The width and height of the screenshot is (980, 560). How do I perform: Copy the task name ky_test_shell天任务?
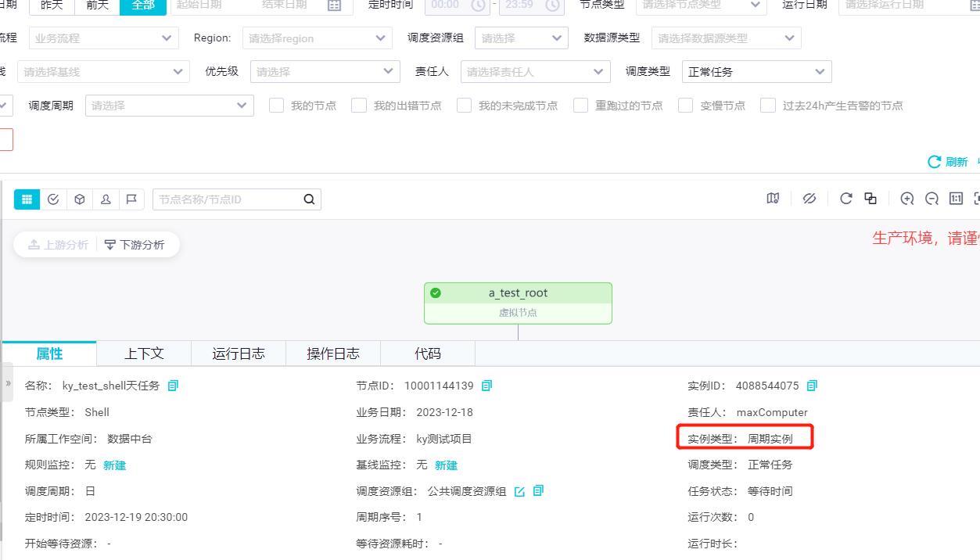tap(173, 386)
